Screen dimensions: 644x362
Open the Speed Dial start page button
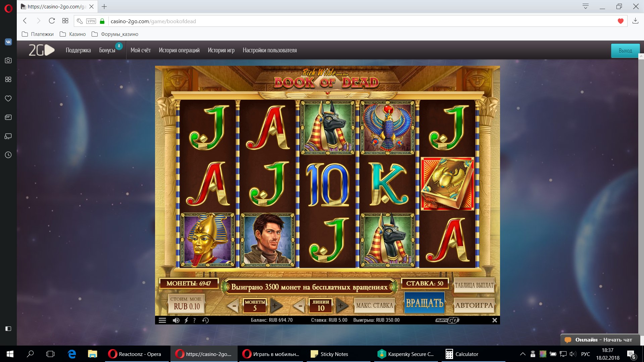65,21
